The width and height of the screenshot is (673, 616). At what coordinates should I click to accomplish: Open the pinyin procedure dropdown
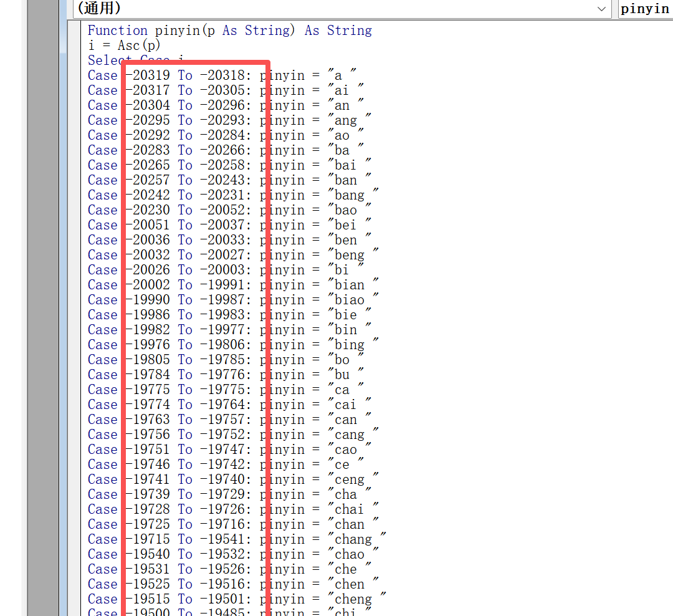click(646, 9)
